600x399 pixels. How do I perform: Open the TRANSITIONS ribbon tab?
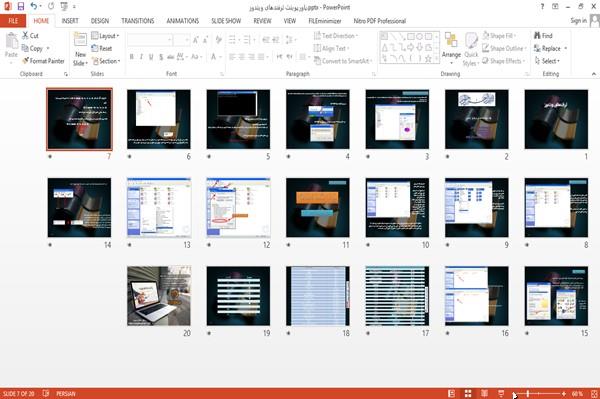click(138, 21)
